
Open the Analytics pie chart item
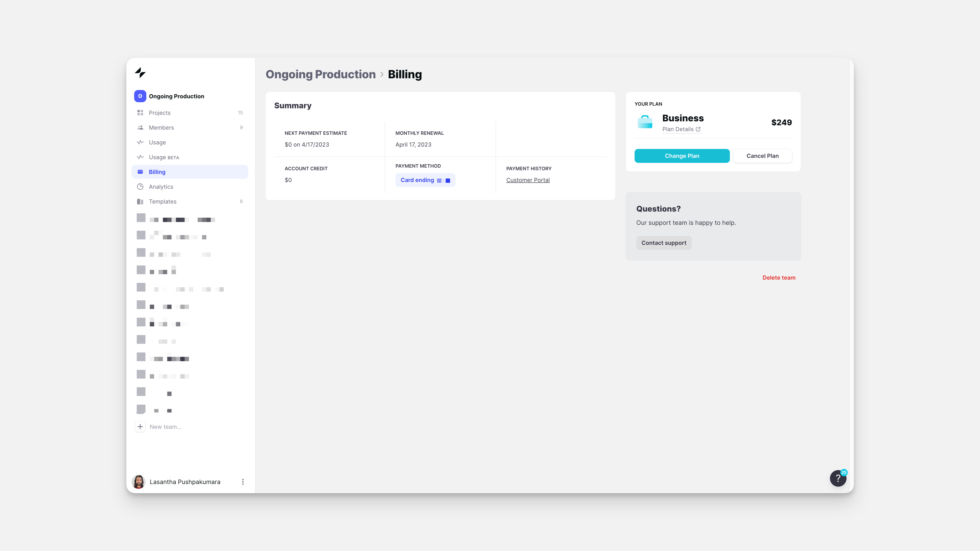coord(161,187)
